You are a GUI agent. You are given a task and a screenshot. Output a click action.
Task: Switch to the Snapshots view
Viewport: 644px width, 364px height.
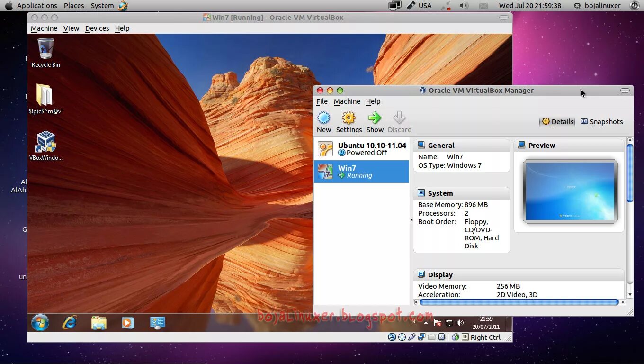(601, 122)
